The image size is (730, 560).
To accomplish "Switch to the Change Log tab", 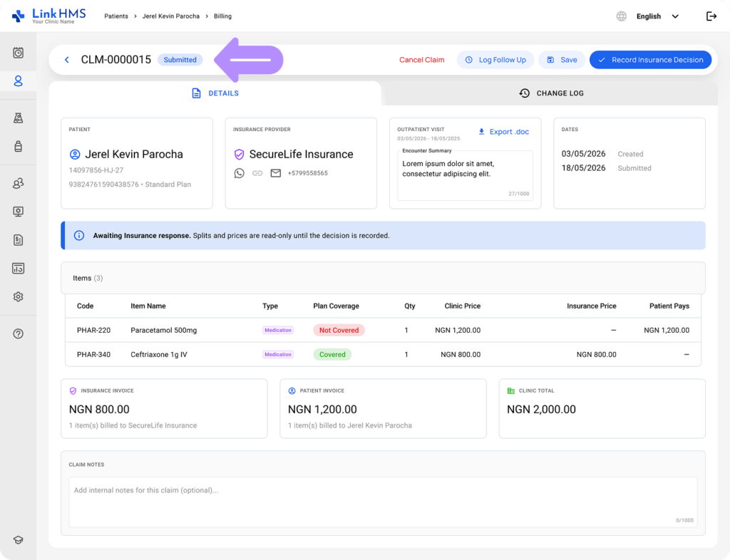I will 551,93.
